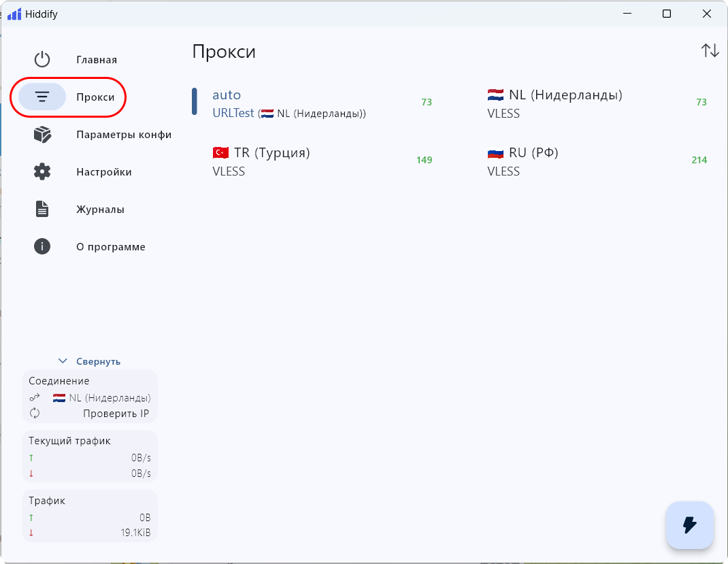Viewport: 728px width, 564px height.
Task: Click the refresh icon next to Проверить IP
Action: pos(35,414)
